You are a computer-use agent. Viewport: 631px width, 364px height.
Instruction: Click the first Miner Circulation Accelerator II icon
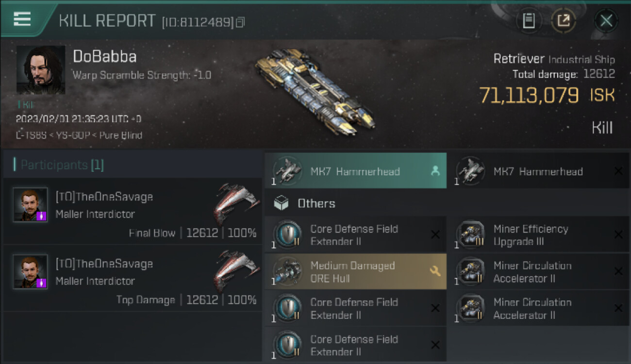click(x=470, y=272)
